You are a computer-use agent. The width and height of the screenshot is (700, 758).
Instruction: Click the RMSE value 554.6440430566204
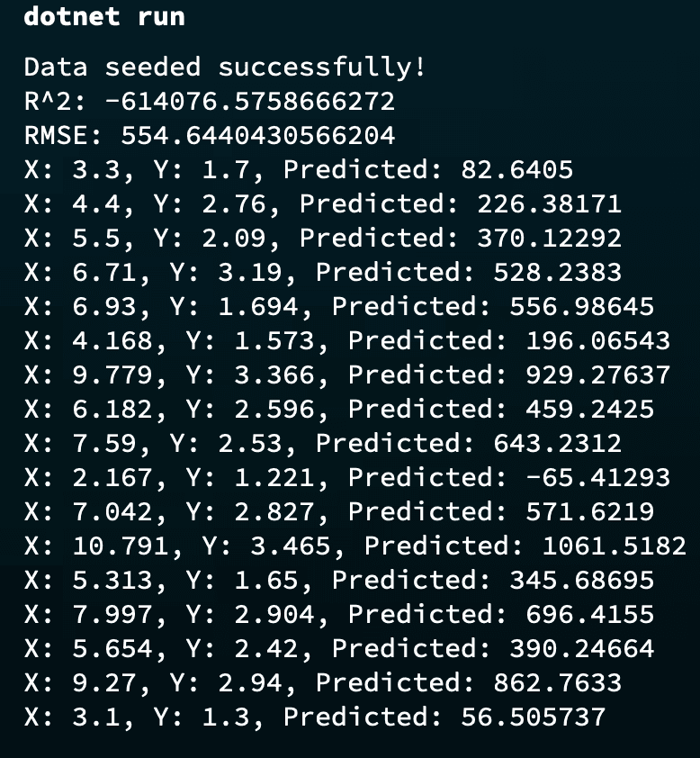258,135
